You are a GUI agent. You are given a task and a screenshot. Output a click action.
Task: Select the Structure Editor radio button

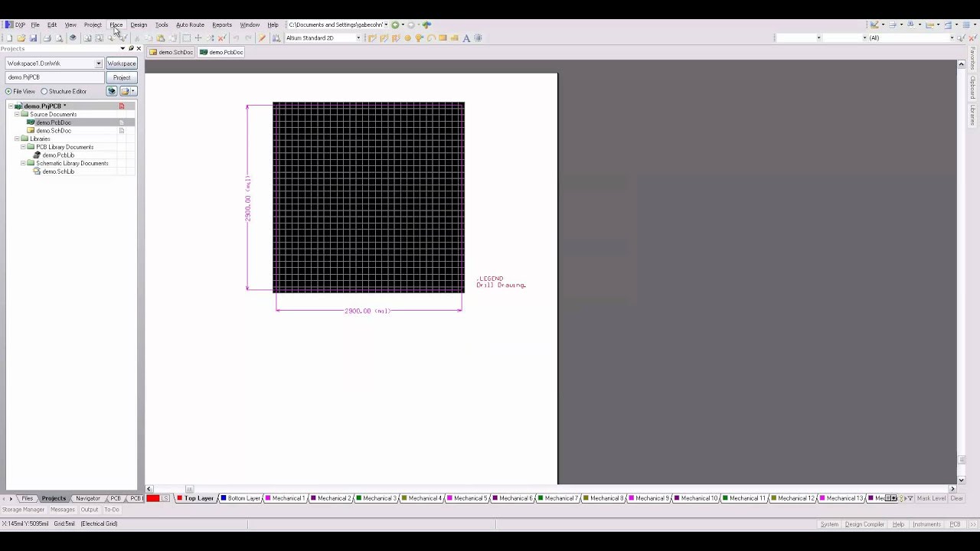pos(44,91)
